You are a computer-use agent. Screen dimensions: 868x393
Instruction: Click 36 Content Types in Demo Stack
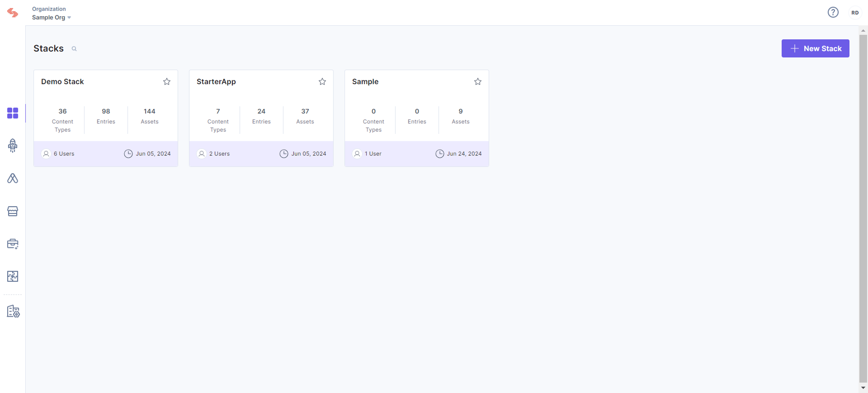pyautogui.click(x=62, y=120)
